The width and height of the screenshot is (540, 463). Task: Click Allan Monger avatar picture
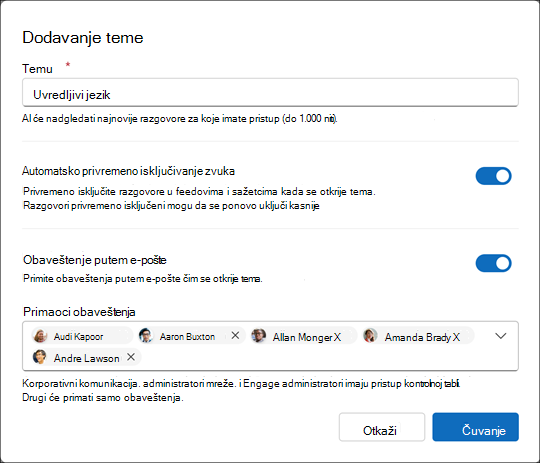pyautogui.click(x=259, y=336)
